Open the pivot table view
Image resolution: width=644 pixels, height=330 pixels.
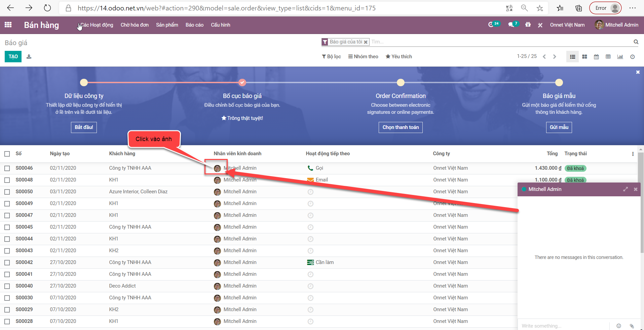[x=608, y=57]
